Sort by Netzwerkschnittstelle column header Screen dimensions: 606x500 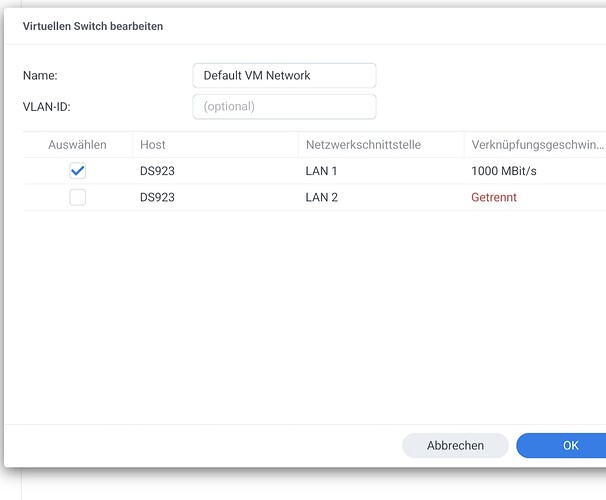363,145
